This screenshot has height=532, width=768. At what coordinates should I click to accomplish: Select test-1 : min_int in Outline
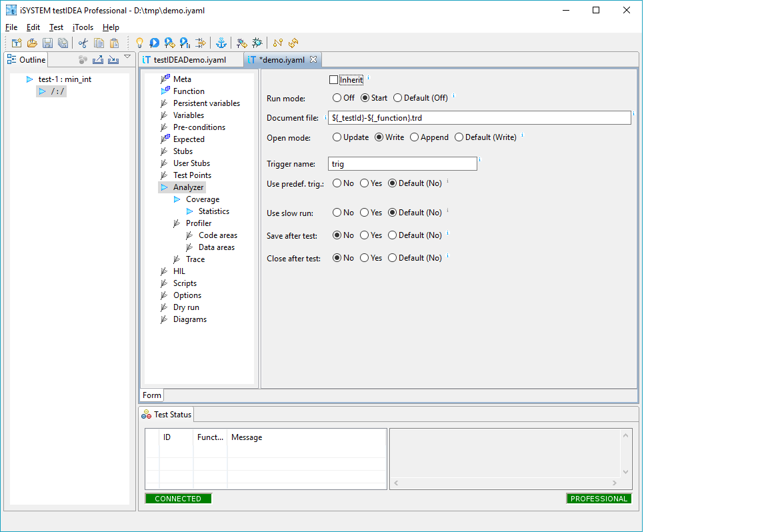click(65, 79)
